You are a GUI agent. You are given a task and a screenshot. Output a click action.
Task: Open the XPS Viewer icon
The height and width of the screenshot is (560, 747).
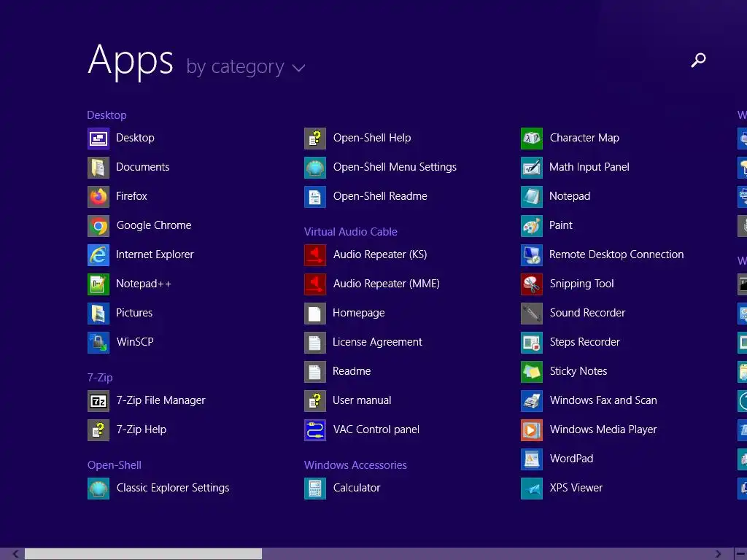532,489
